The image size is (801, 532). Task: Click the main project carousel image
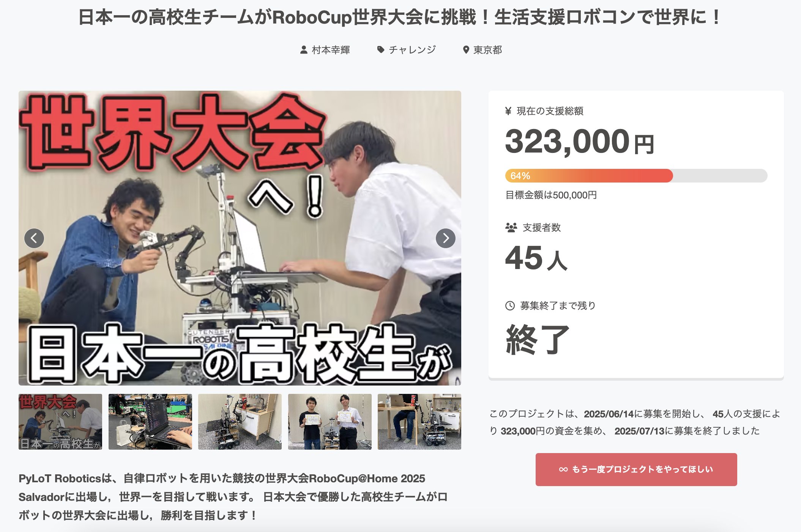pyautogui.click(x=240, y=238)
